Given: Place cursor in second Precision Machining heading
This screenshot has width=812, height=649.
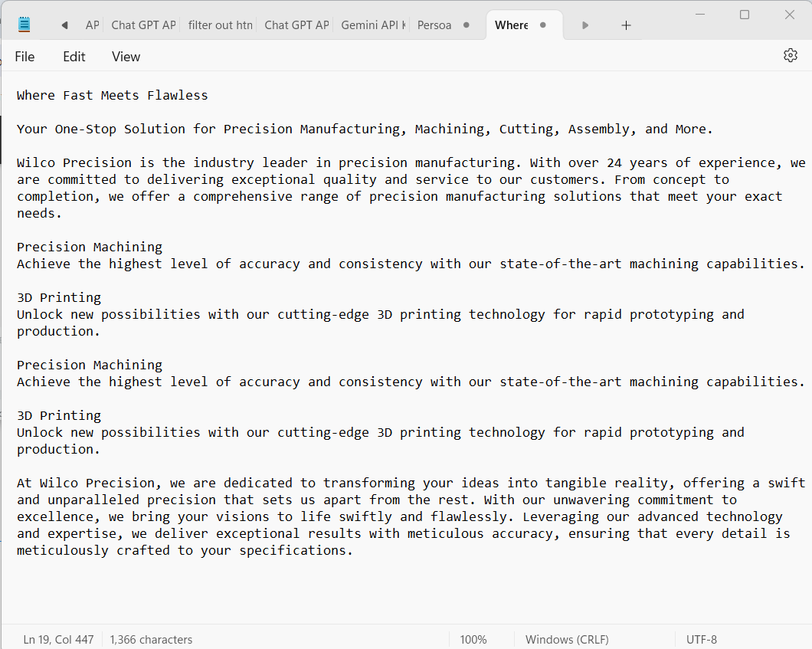Looking at the screenshot, I should 90,365.
